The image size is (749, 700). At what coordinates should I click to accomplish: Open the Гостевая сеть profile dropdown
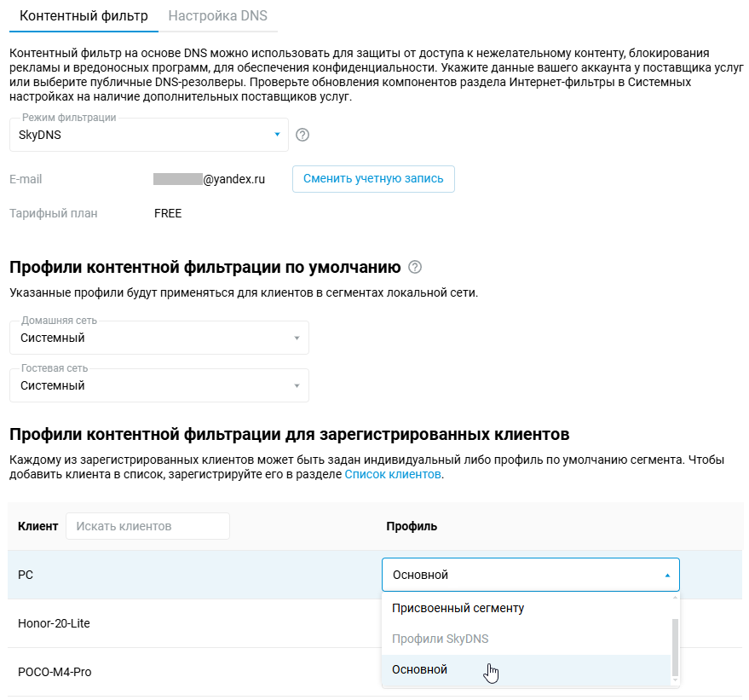tap(159, 386)
